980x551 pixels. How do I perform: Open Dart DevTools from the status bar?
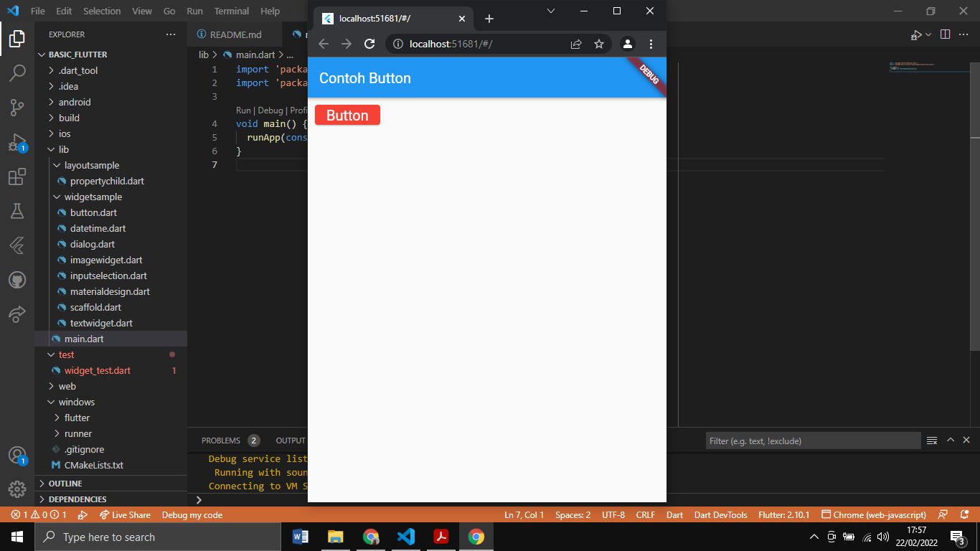click(720, 514)
